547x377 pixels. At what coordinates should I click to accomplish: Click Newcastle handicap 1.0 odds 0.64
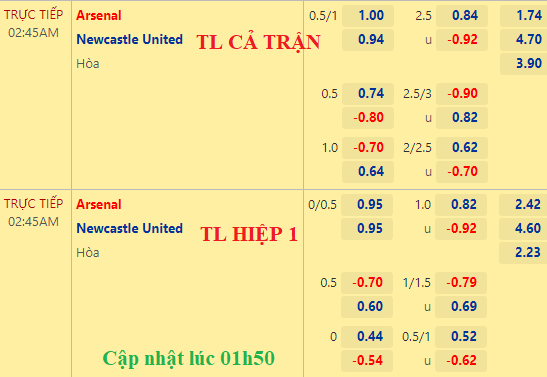368,172
